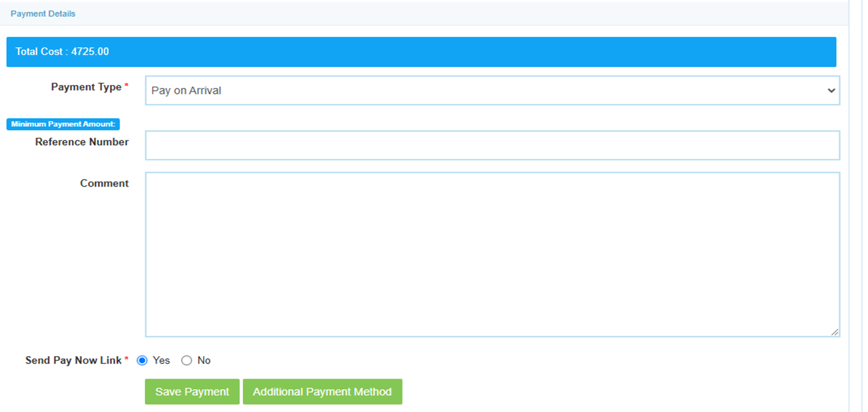Click the Comment label
Image resolution: width=868 pixels, height=412 pixels.
(104, 183)
